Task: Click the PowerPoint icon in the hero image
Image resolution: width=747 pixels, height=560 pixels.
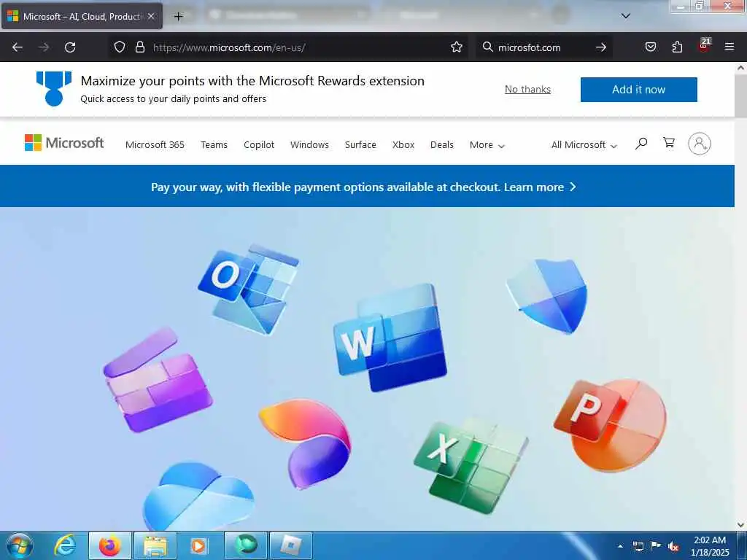Action: (x=611, y=425)
